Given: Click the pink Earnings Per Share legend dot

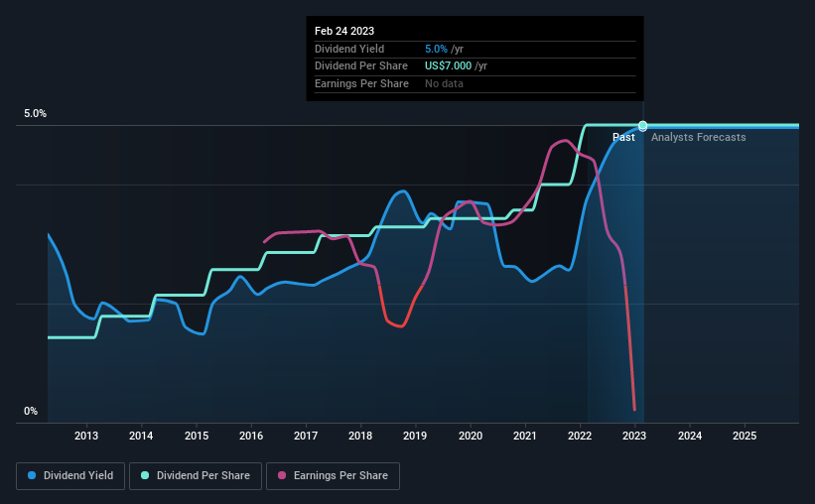Looking at the screenshot, I should tap(282, 475).
